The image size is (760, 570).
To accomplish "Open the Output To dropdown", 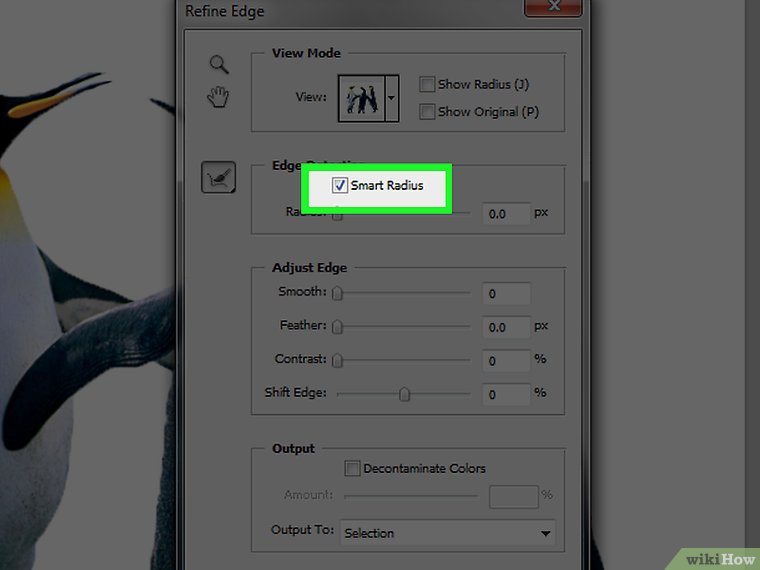I will click(x=448, y=533).
